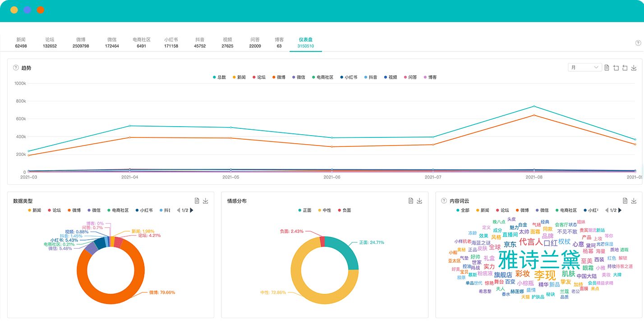
Task: Toggle 中性 in sentiment legend
Action: tap(324, 210)
